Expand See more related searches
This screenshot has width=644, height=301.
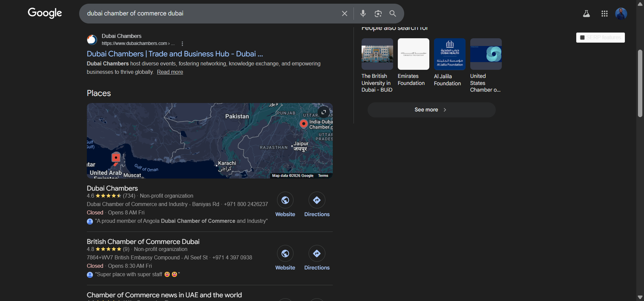click(x=431, y=110)
